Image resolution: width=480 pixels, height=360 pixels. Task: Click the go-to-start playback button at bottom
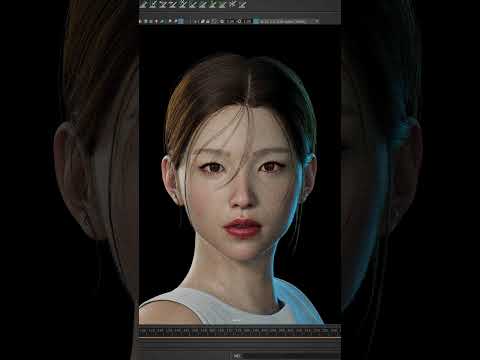tap(237, 356)
